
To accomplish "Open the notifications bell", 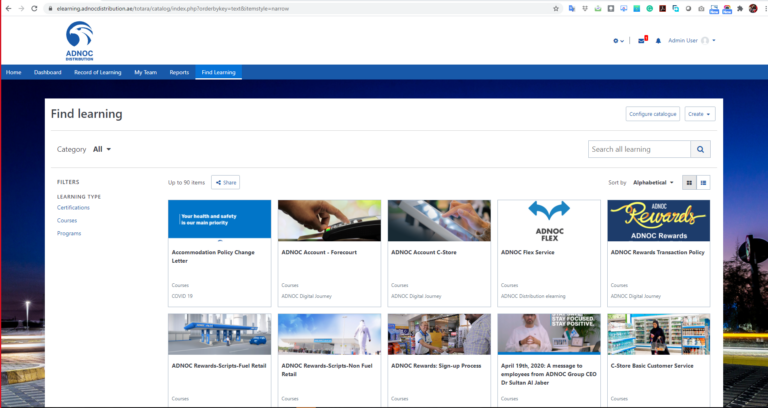I will click(x=658, y=41).
